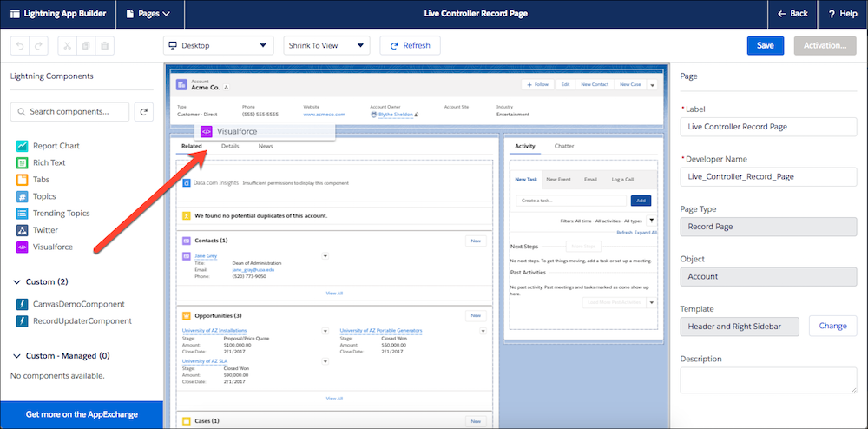Click the redo arrow icon
Viewport: 868px width, 429px height.
(x=38, y=46)
